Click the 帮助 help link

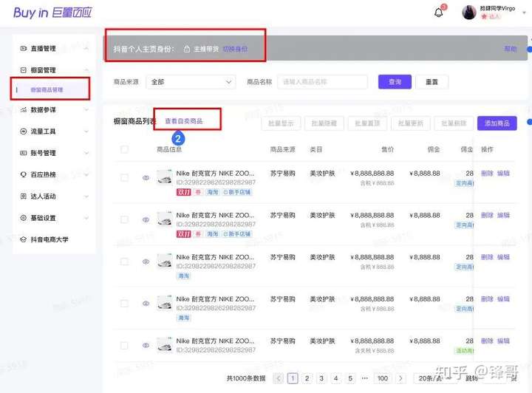click(511, 49)
